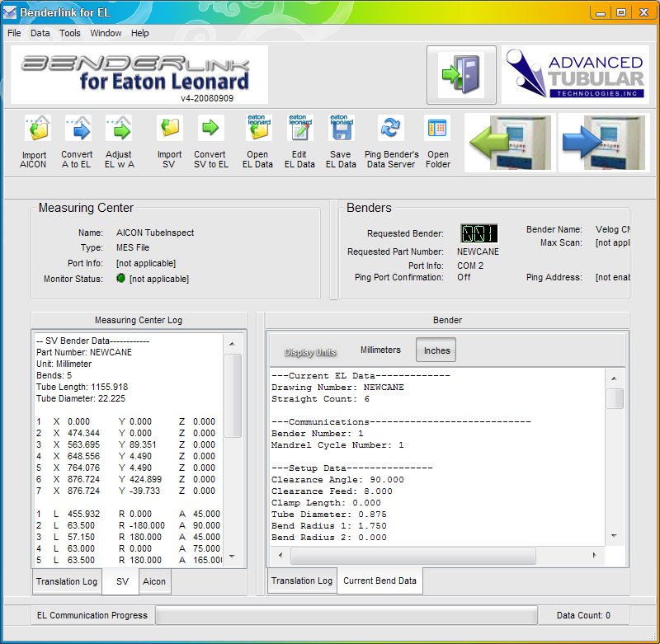Screen dimensions: 660x644
Task: Click Convert A to EL icon
Action: (77, 129)
